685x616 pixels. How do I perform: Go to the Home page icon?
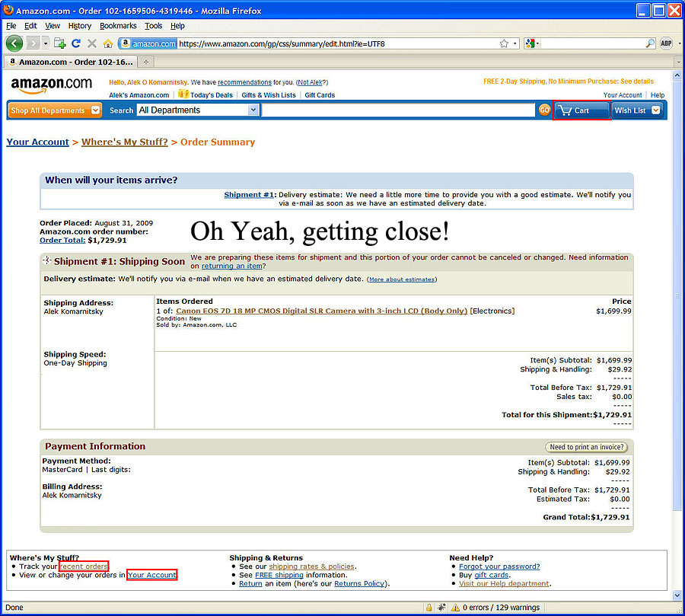[108, 43]
